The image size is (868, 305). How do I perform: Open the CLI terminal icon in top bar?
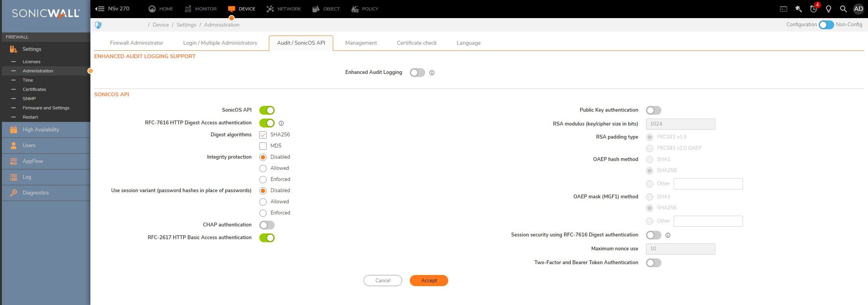tap(783, 9)
